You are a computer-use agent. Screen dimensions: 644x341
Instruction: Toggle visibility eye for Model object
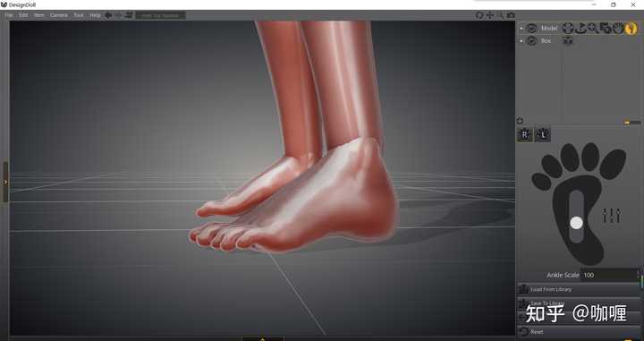[532, 29]
